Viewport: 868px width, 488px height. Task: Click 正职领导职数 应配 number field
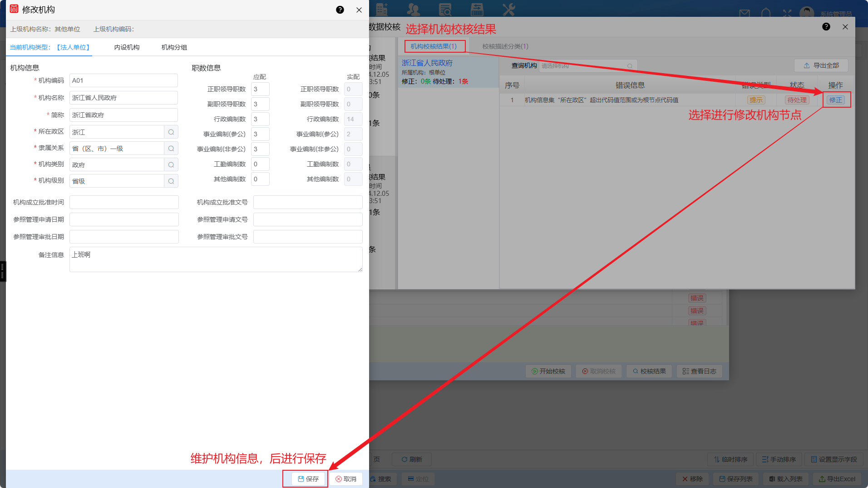(260, 90)
